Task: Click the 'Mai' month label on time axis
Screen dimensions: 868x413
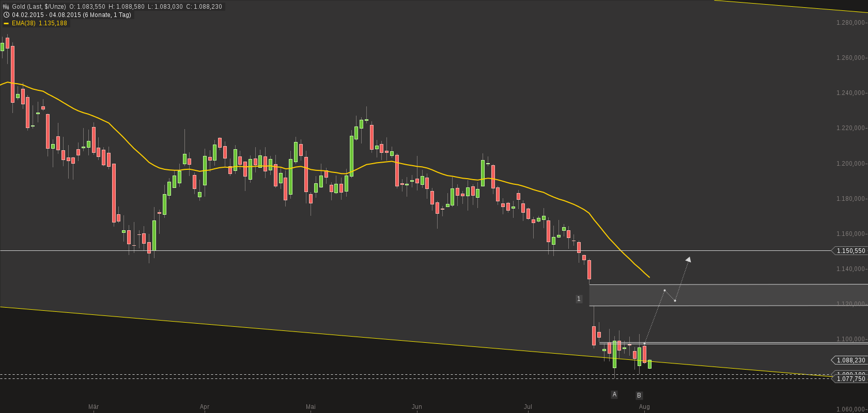Action: 311,407
